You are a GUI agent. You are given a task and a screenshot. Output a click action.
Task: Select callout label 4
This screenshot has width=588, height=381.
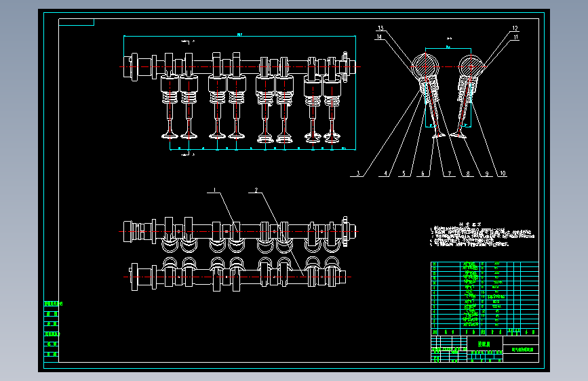[x=385, y=174]
